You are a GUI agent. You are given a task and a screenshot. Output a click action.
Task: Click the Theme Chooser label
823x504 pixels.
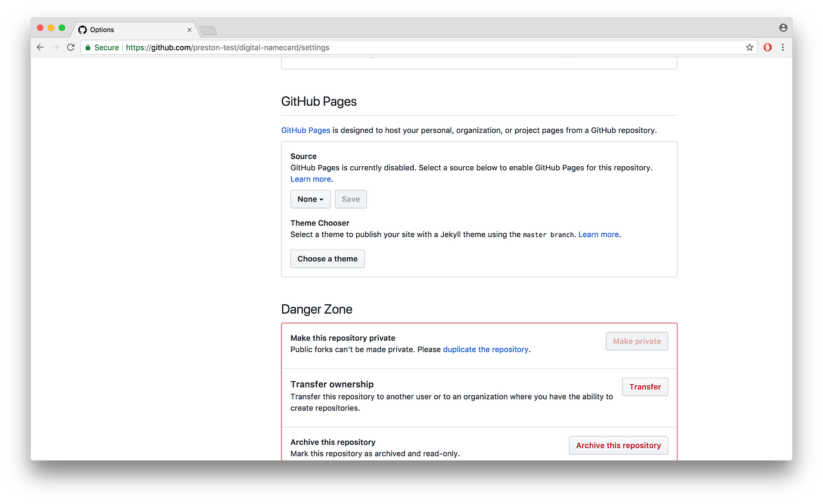320,223
